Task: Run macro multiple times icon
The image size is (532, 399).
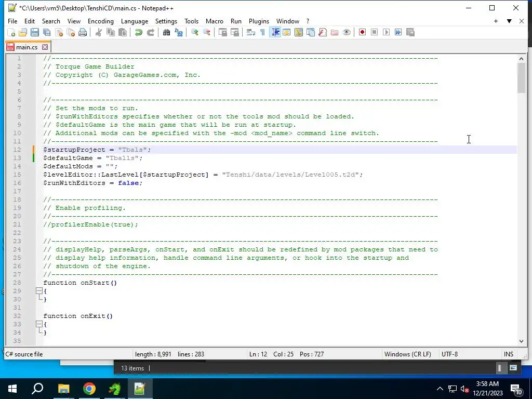Action: [398, 32]
